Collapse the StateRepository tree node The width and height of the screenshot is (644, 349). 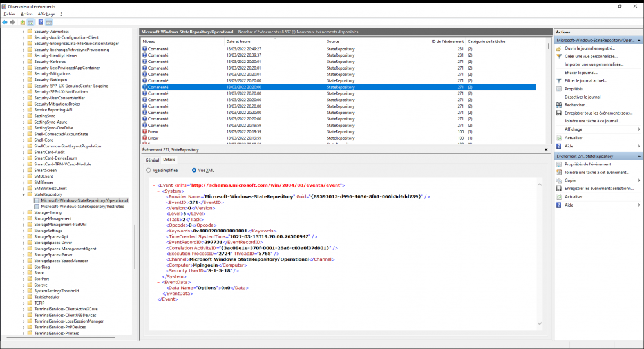[x=23, y=194]
